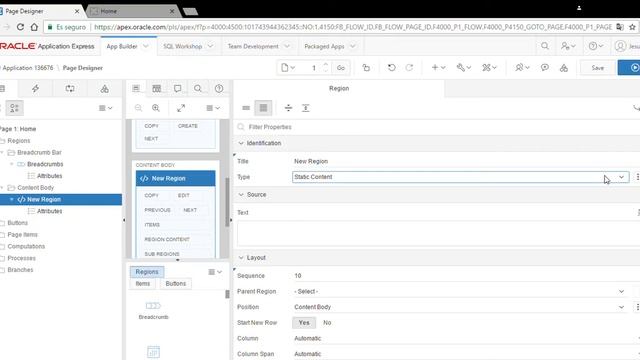640x360 pixels.
Task: Go to browser home page
Action: click(34, 27)
